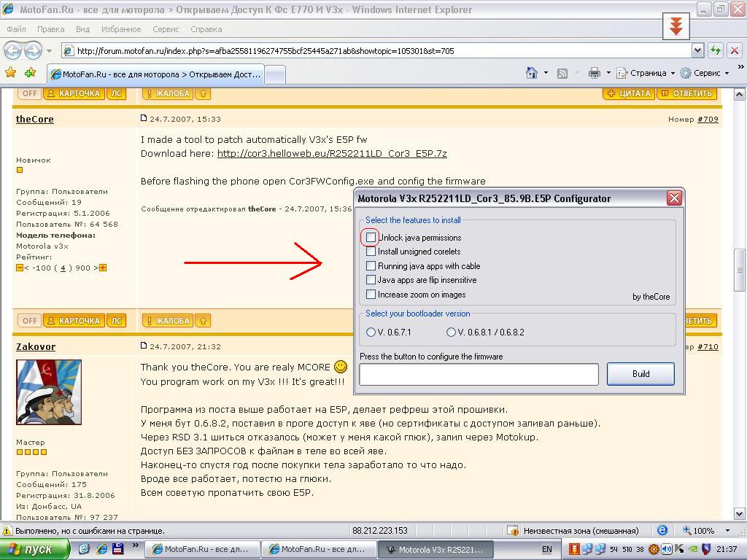
Task: Click ЦИТАТА quote button at top
Action: coord(629,93)
